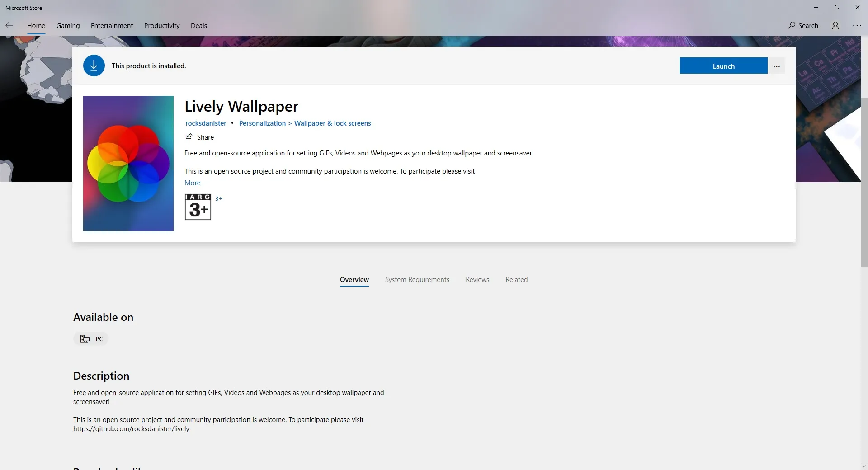Click the 'This product is installed.' message
Viewport: 868px width, 470px height.
point(149,66)
